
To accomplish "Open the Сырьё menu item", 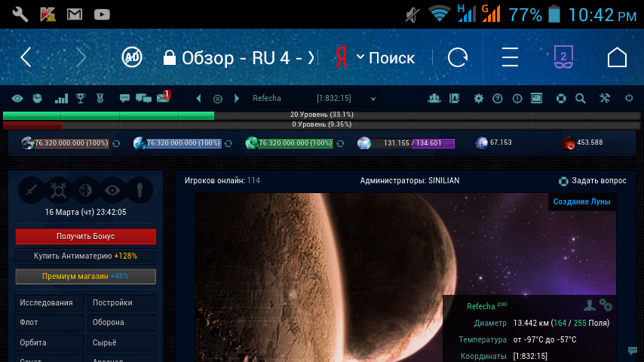I will (x=122, y=342).
